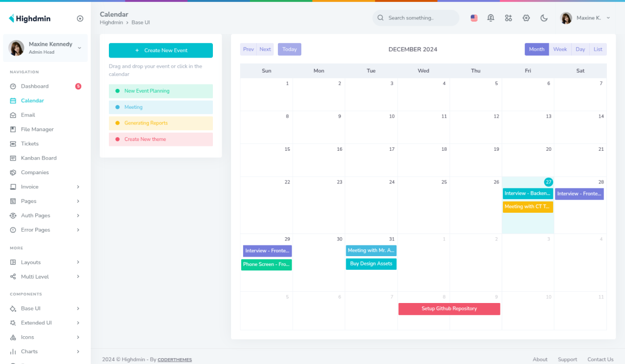Expand the Error Pages submenu chevron
The height and width of the screenshot is (364, 625).
78,230
